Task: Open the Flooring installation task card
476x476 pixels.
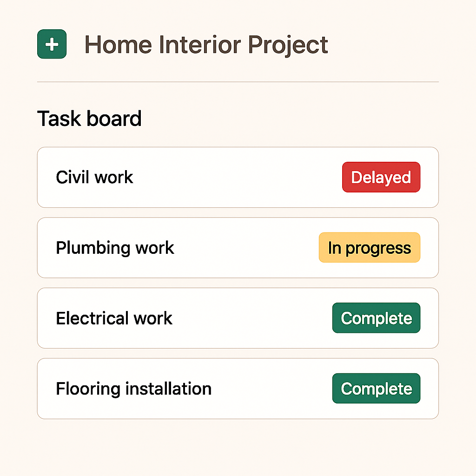Action: (x=238, y=389)
